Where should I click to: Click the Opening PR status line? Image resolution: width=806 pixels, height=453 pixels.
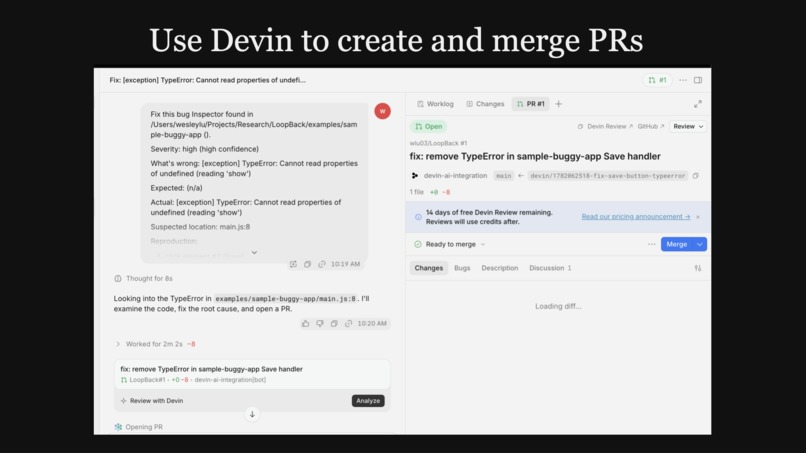coord(138,427)
